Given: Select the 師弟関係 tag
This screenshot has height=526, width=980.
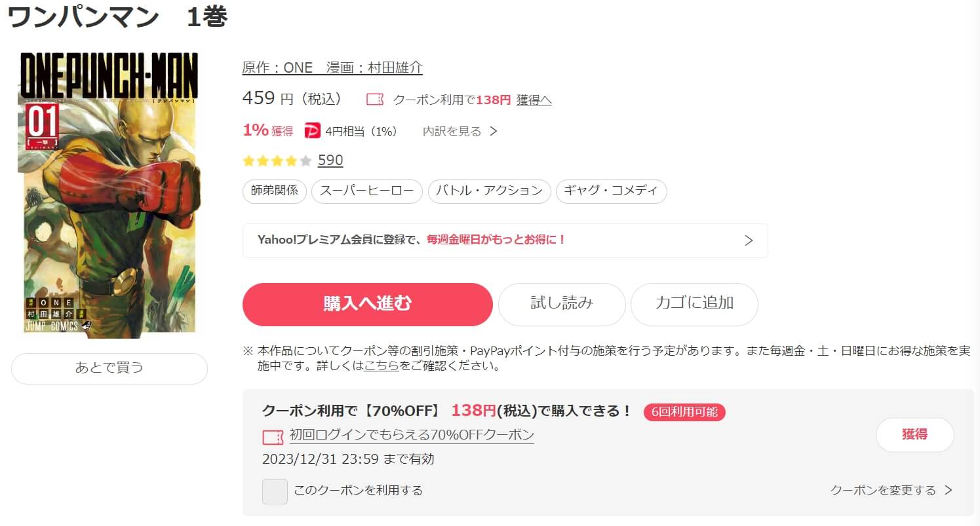Looking at the screenshot, I should (275, 191).
